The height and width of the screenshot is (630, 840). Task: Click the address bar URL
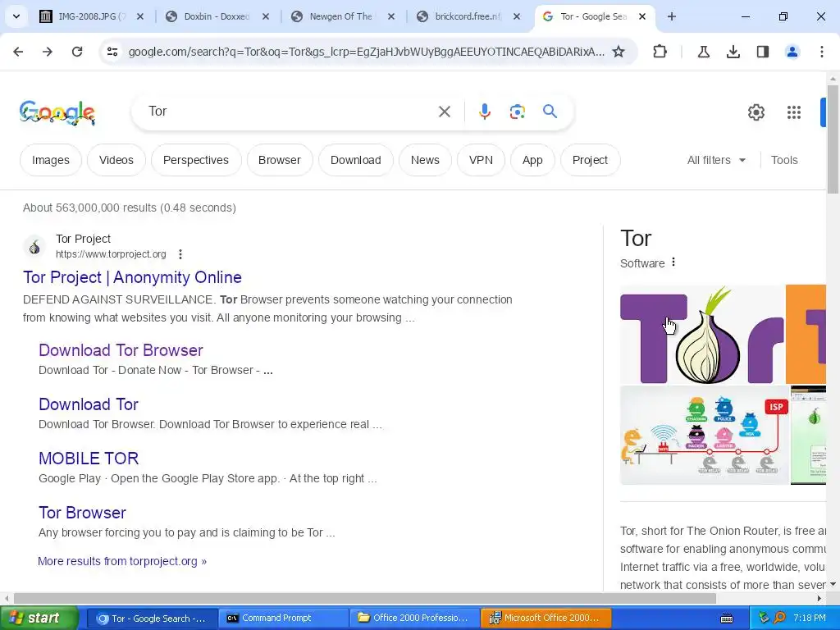367,52
